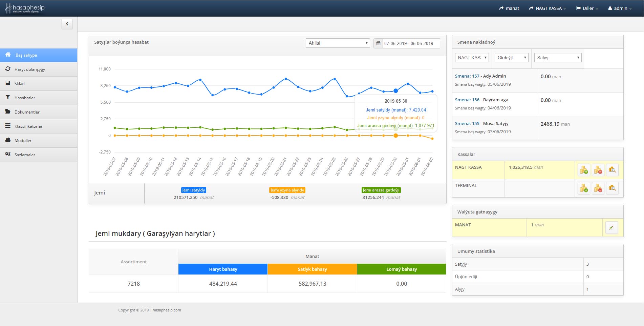
Task: Toggle the Jemi arassa girdeýji green legend label
Action: pyautogui.click(x=381, y=190)
